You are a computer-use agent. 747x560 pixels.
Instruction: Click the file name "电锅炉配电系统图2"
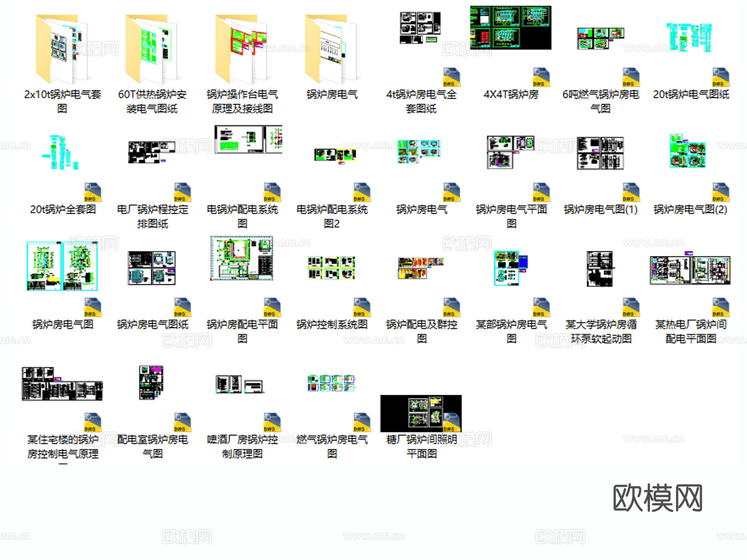[x=331, y=217]
